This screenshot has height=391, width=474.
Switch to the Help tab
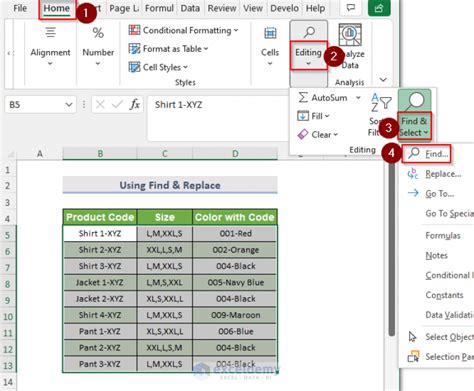(x=315, y=8)
